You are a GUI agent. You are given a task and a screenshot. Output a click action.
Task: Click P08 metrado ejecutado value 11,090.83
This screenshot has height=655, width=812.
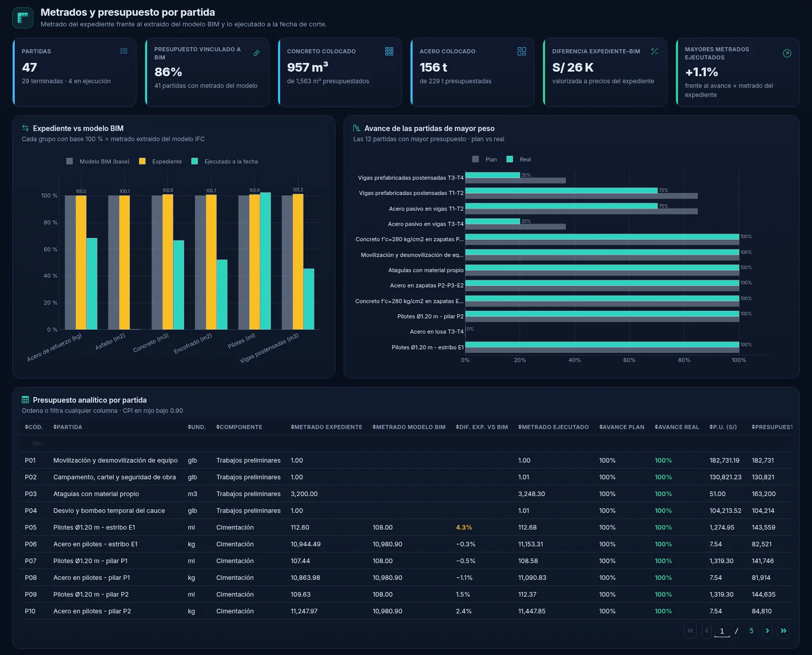(532, 577)
